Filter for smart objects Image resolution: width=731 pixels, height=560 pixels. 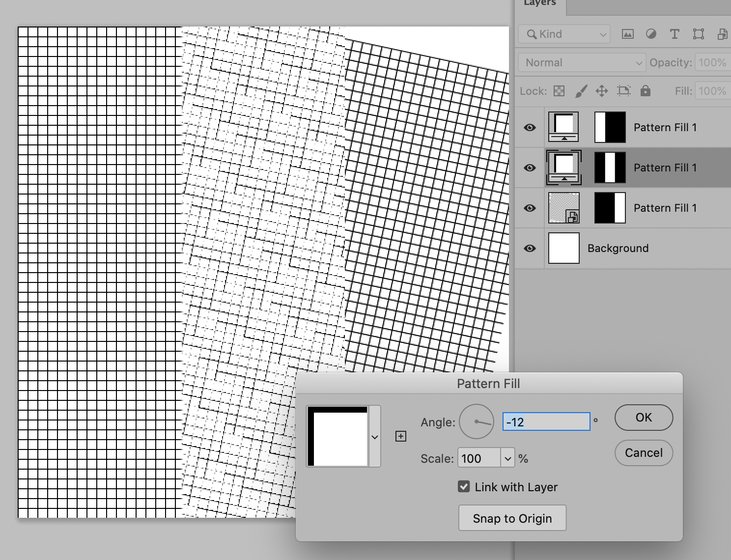coord(722,34)
